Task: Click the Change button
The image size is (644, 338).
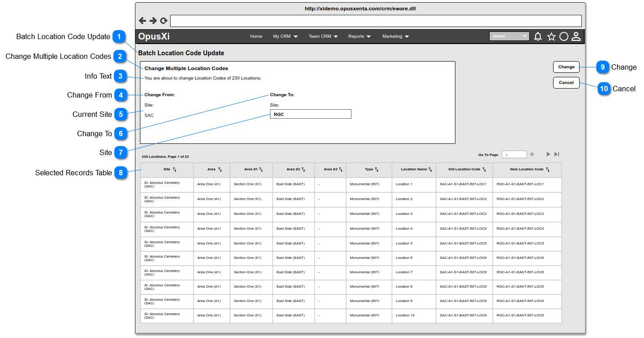Action: (566, 67)
